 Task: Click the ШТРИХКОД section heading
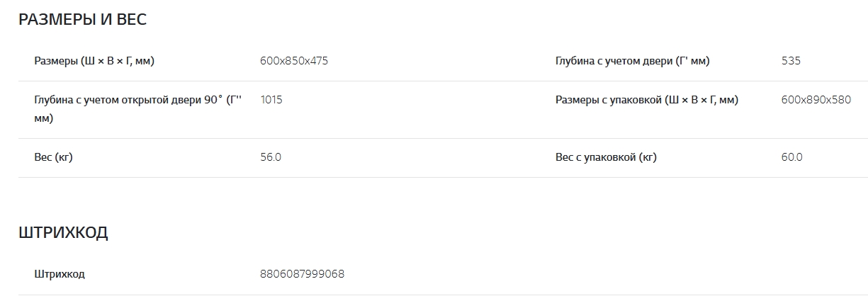pos(63,232)
